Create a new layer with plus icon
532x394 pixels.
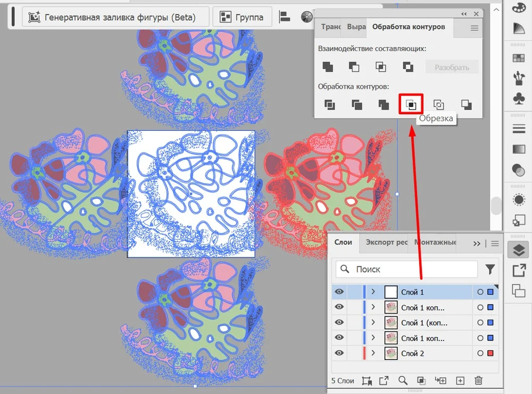click(461, 380)
